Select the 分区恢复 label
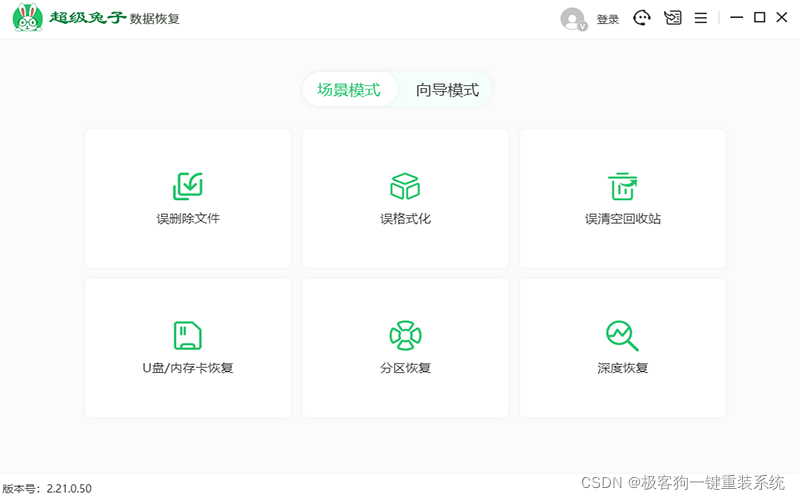The image size is (800, 500). (405, 368)
